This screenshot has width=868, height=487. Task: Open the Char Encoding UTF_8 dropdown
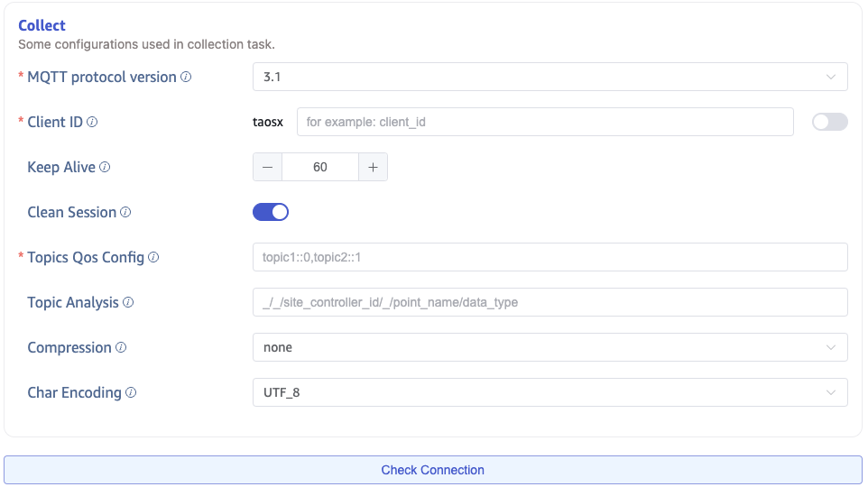click(549, 392)
